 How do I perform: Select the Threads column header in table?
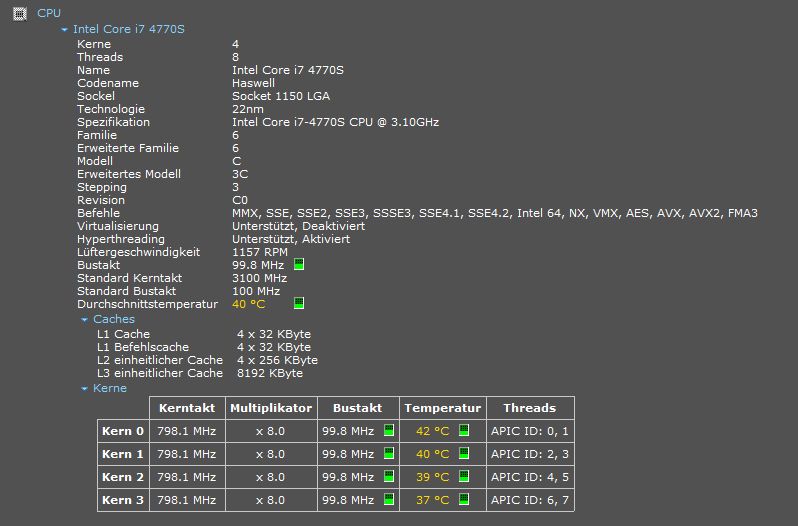[530, 408]
